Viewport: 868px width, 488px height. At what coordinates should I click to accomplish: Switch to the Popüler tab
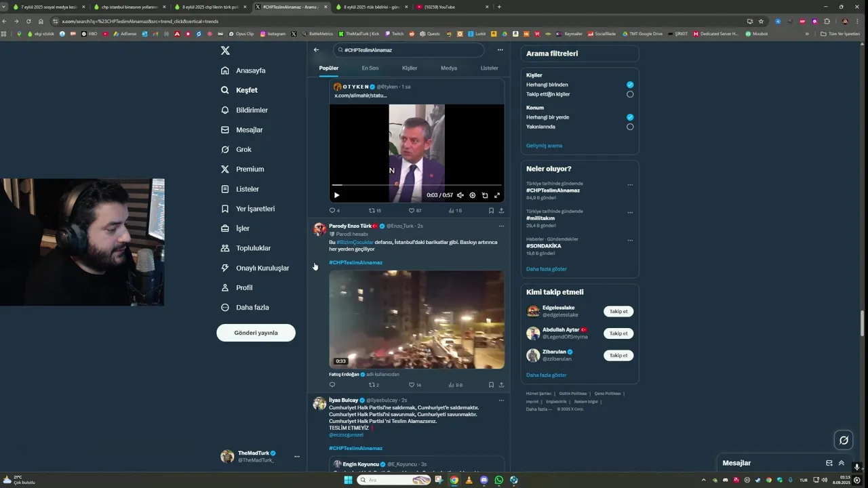[329, 68]
